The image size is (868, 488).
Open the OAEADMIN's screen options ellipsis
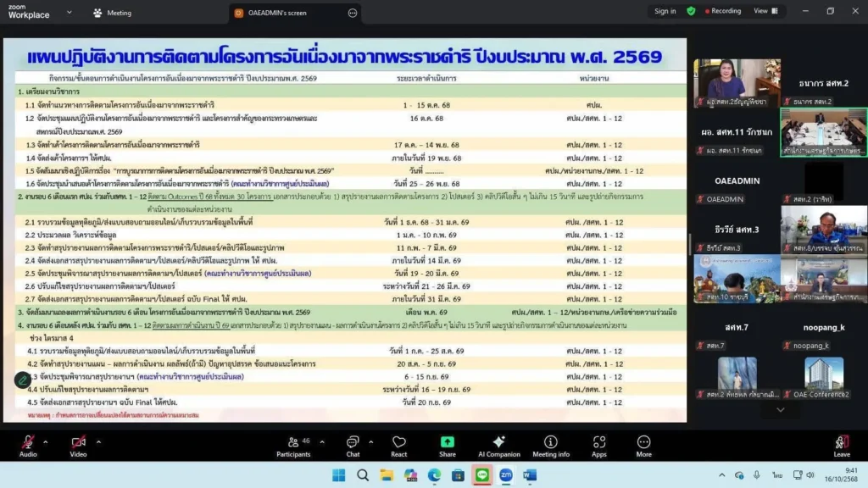(353, 13)
